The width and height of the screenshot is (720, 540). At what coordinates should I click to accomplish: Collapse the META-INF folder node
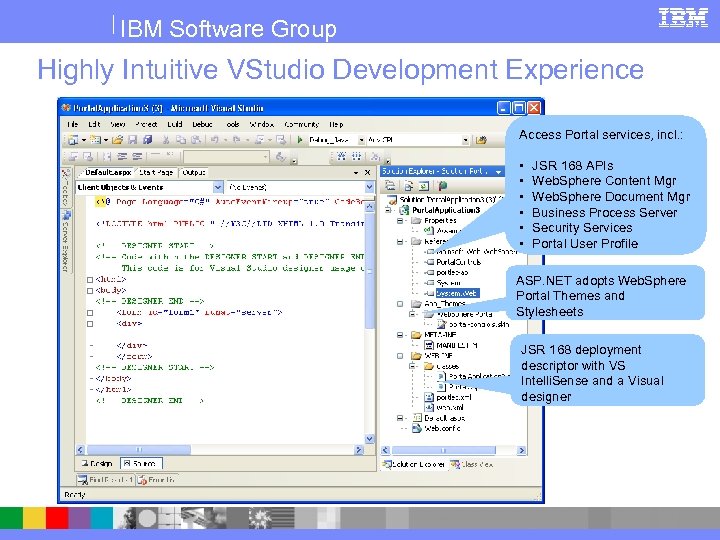point(400,335)
